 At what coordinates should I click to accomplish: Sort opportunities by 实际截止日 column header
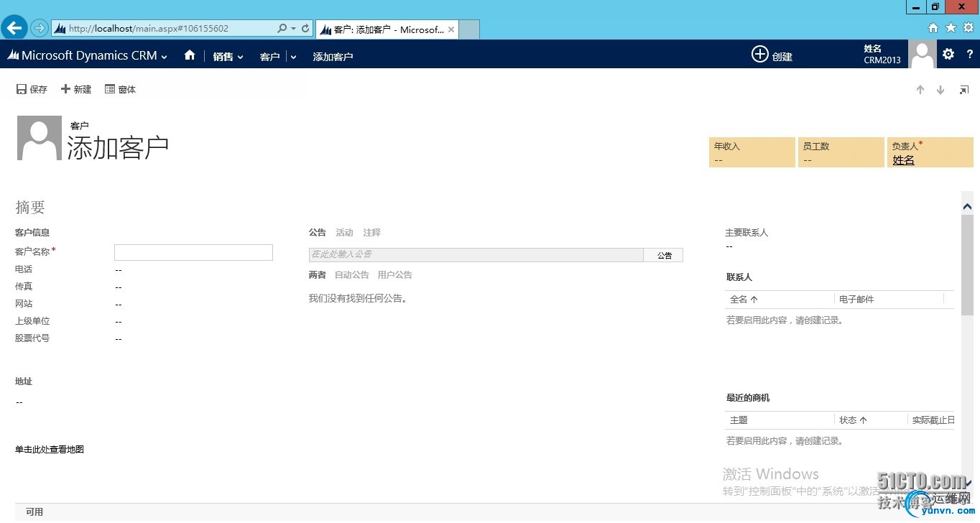tap(933, 420)
